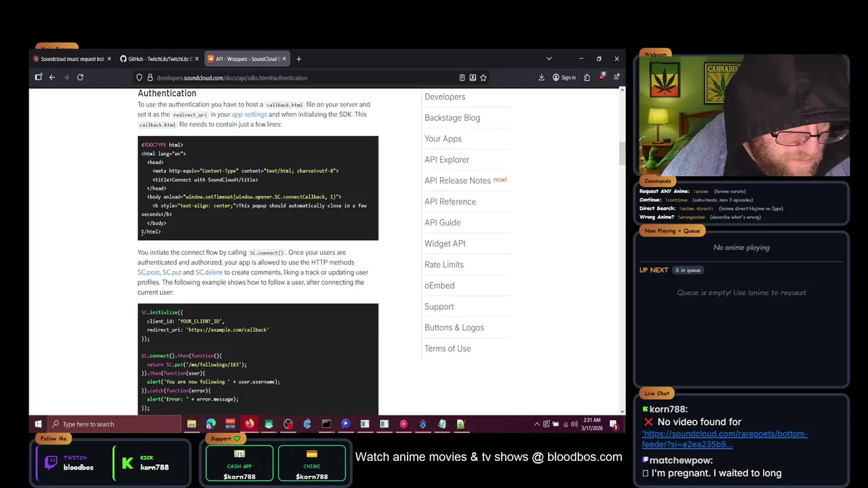Go back using the browser back arrow
Image resolution: width=868 pixels, height=488 pixels.
pyautogui.click(x=52, y=77)
